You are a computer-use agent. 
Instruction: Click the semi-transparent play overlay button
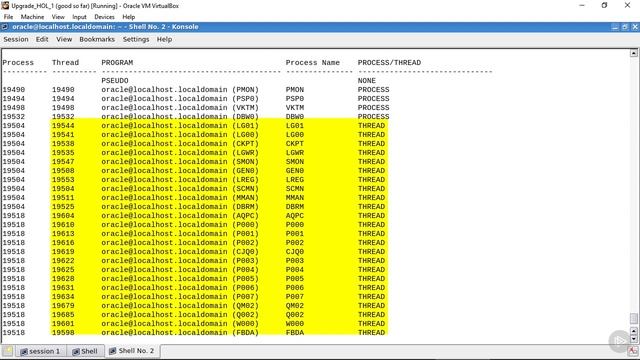[620, 341]
